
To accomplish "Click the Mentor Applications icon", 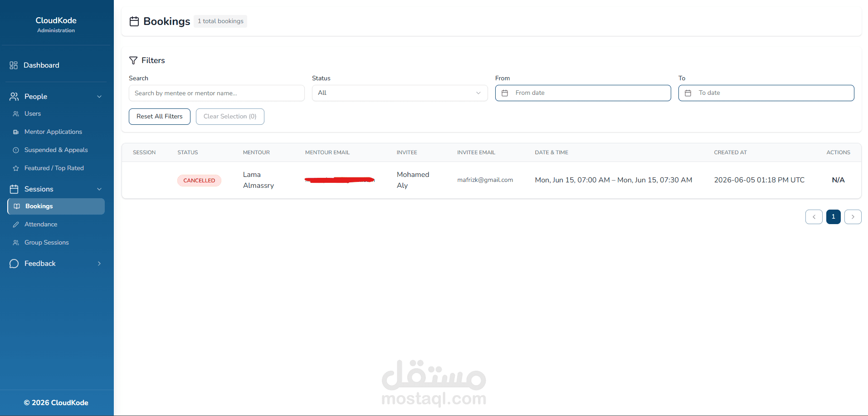I will click(x=16, y=132).
